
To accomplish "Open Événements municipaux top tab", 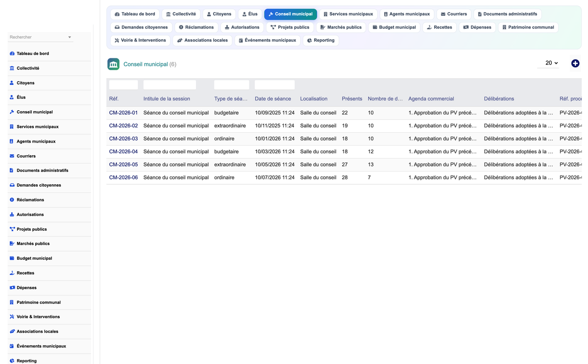I will [x=268, y=41].
